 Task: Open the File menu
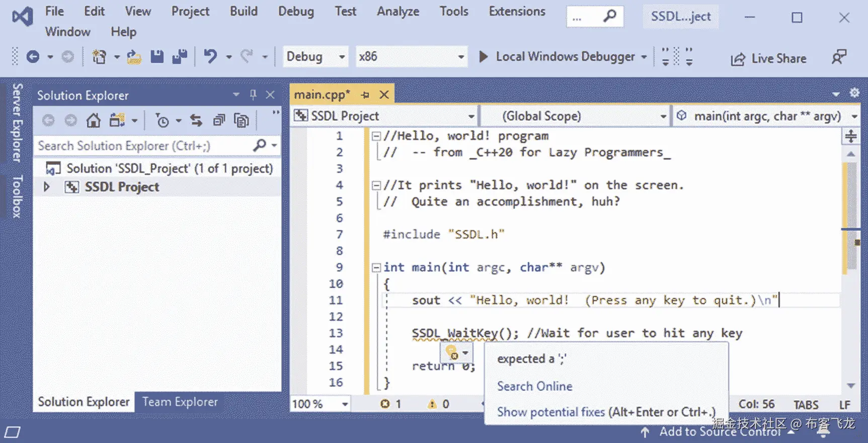[54, 11]
